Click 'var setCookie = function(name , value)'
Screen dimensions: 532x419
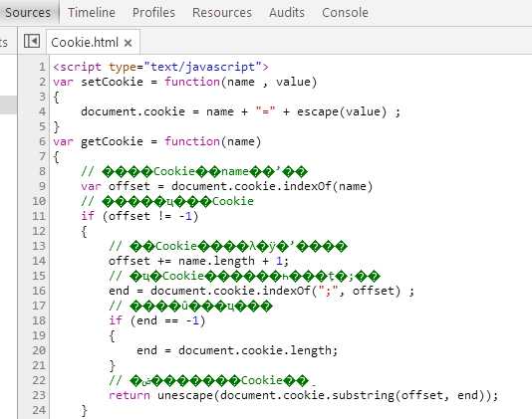click(185, 82)
